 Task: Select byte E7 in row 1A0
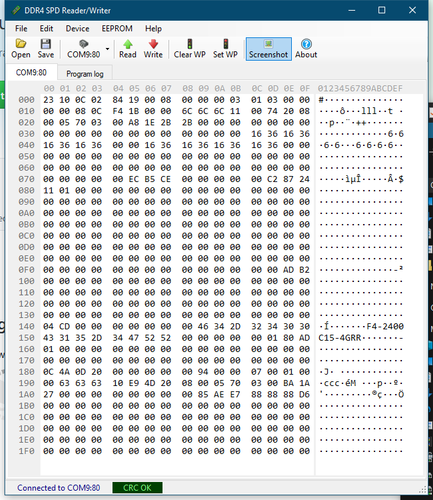(235, 394)
